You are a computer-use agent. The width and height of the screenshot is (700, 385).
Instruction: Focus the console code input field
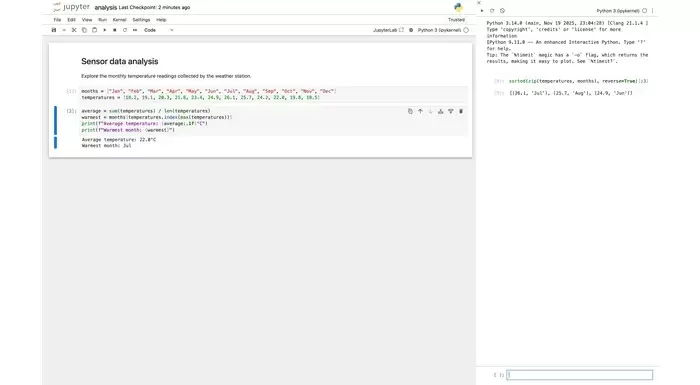pos(579,375)
